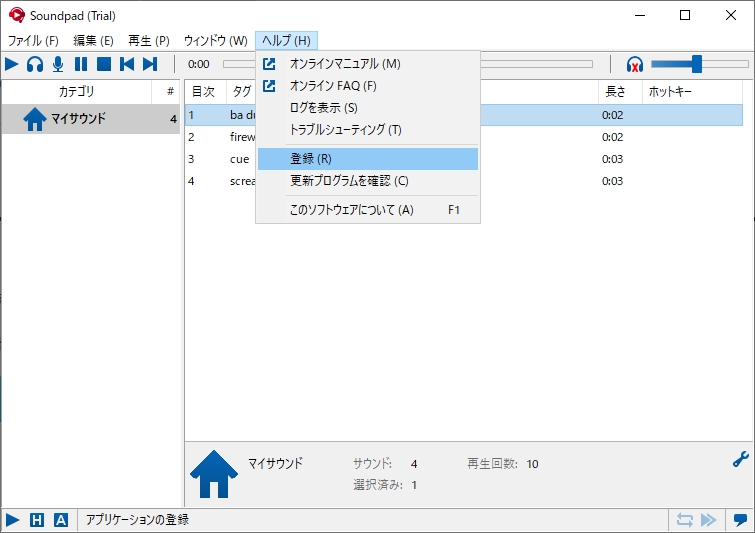
Task: Toggle the A icon in status bar
Action: [x=61, y=520]
